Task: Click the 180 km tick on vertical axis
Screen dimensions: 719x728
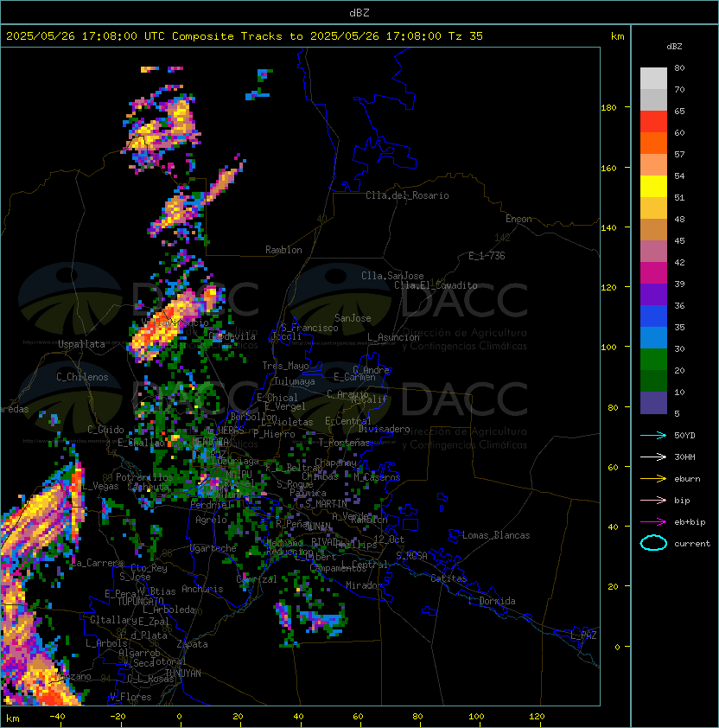Action: [x=608, y=108]
